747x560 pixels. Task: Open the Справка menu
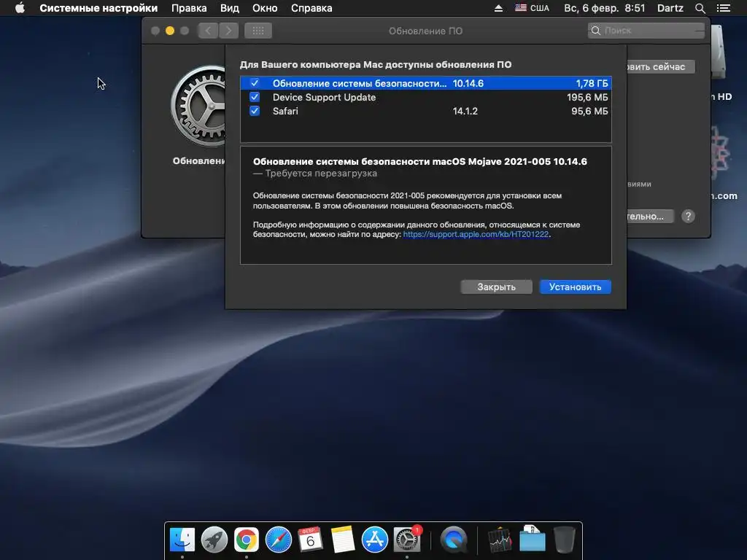pos(311,8)
